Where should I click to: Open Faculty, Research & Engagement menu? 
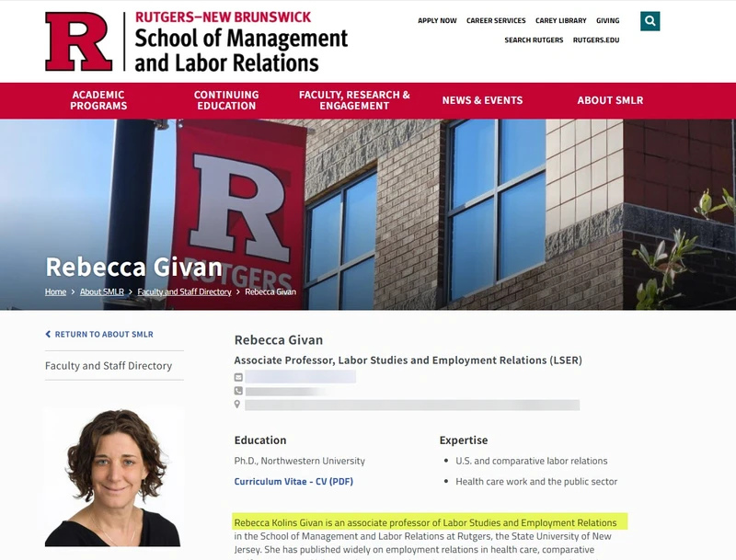point(354,100)
